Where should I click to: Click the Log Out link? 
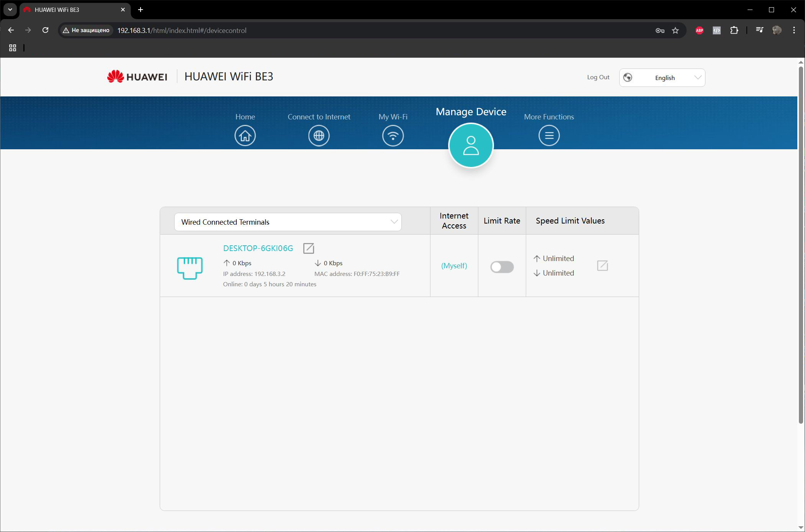598,77
